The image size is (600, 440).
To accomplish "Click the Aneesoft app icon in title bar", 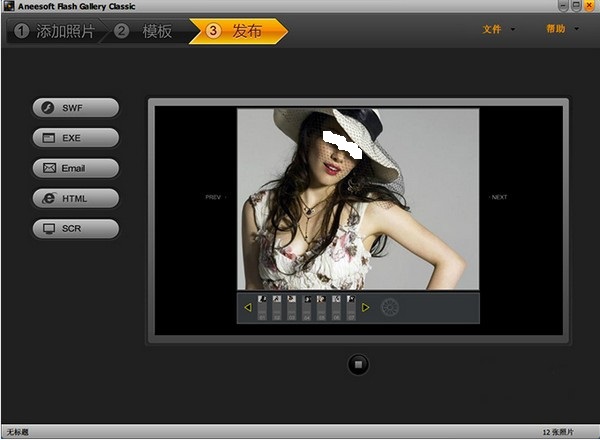I will (8, 6).
